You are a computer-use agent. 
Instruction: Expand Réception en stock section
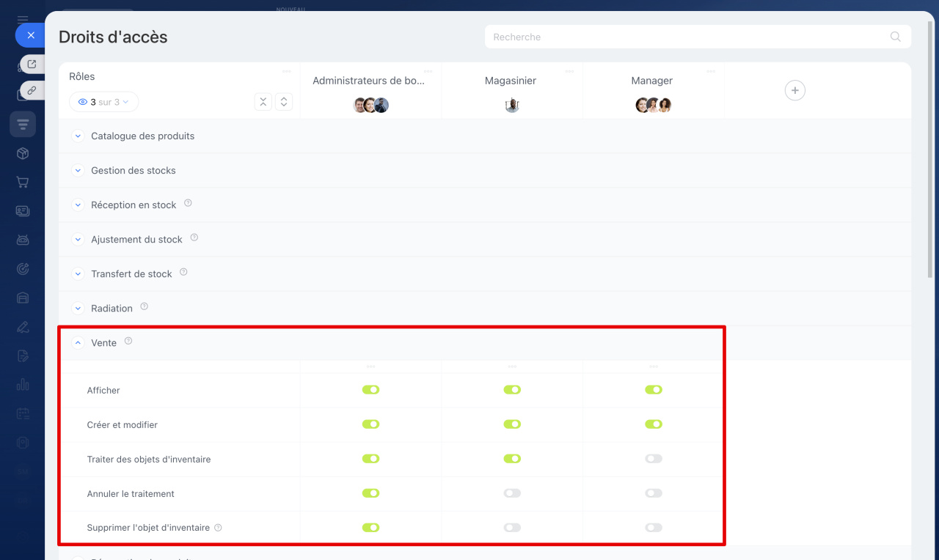pyautogui.click(x=78, y=205)
